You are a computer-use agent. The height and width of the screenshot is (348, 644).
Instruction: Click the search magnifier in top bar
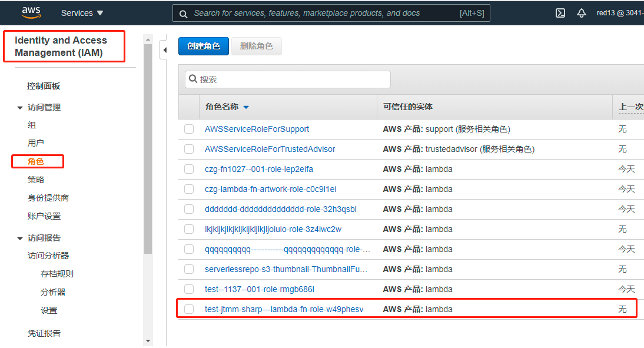184,14
